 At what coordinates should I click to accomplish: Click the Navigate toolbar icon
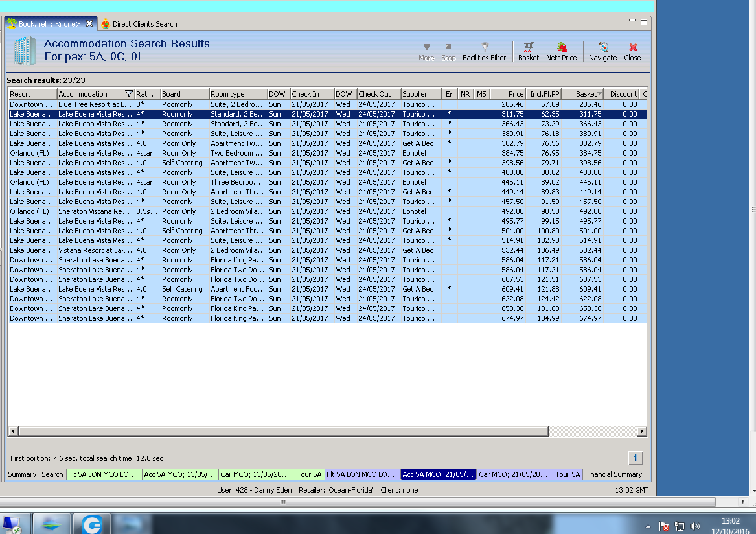[x=602, y=51]
